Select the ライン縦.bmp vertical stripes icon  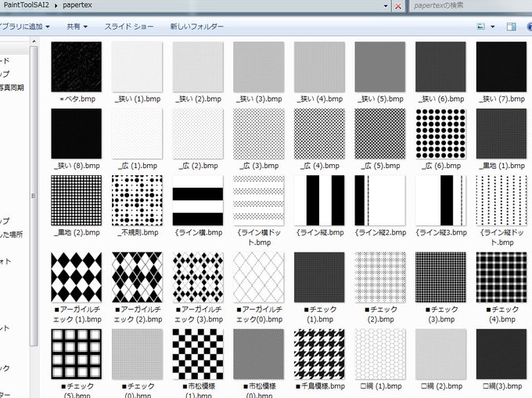point(319,200)
